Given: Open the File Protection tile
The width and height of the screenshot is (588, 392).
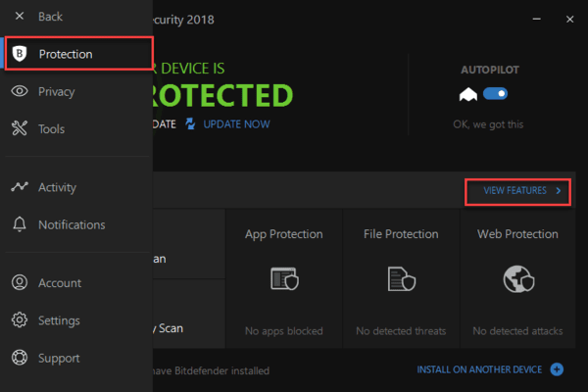Looking at the screenshot, I should pyautogui.click(x=401, y=278).
